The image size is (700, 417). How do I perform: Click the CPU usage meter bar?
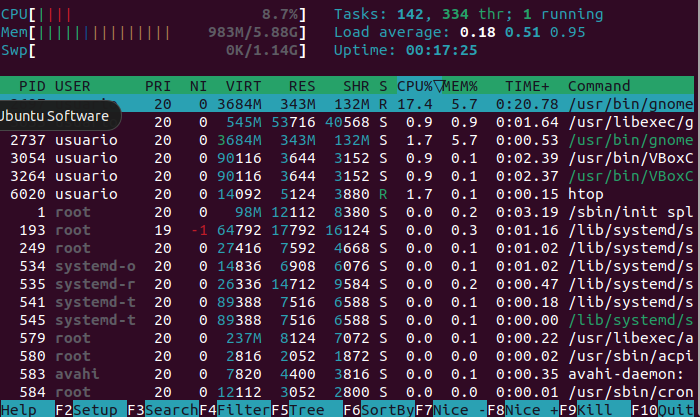click(x=154, y=15)
